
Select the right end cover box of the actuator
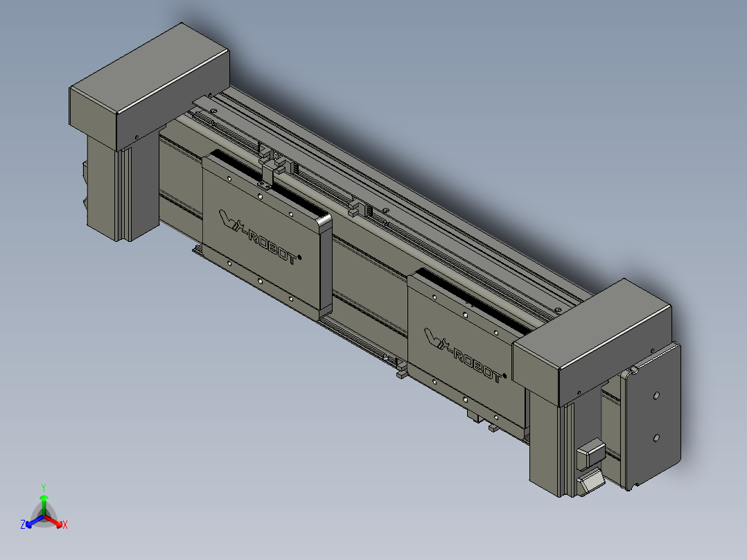(x=593, y=341)
